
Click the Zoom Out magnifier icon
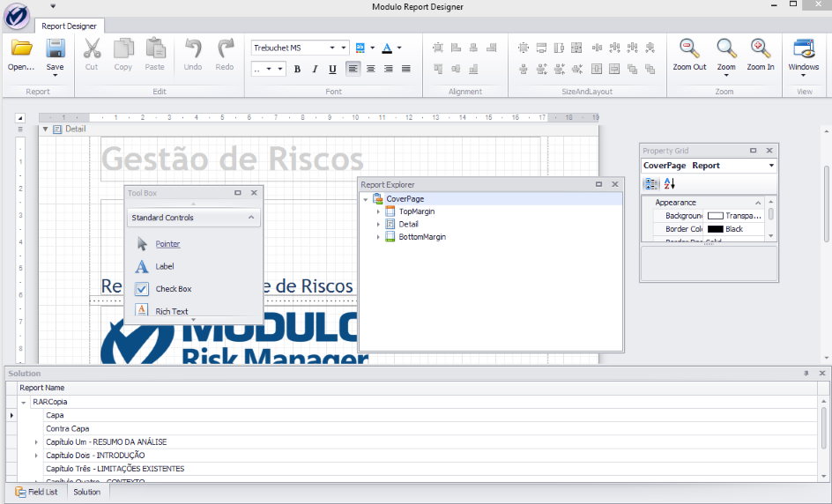pyautogui.click(x=689, y=48)
